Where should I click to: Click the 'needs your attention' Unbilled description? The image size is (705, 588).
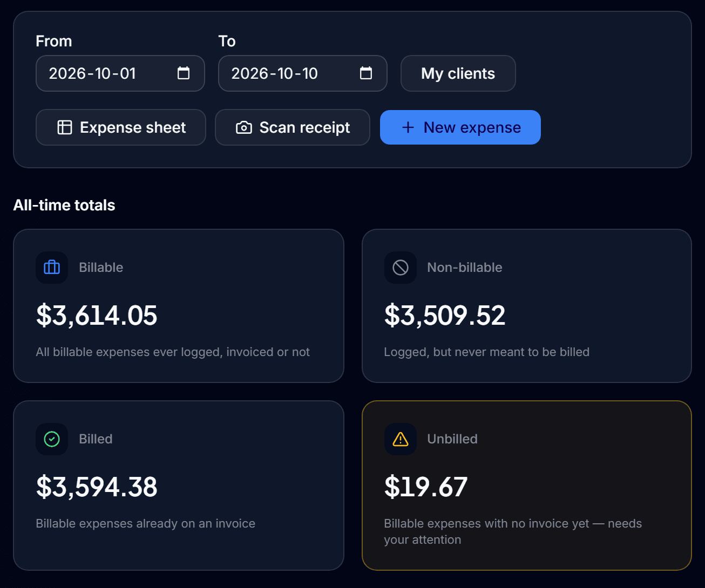point(513,532)
